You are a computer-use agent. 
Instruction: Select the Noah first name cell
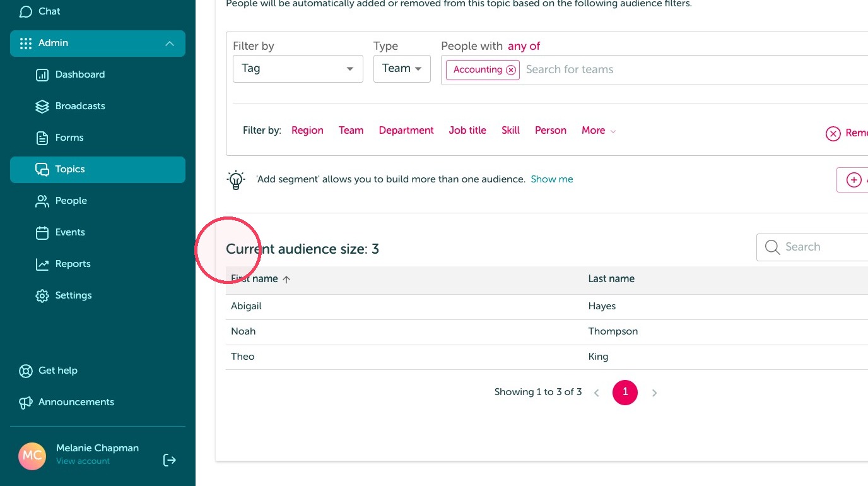click(x=243, y=331)
